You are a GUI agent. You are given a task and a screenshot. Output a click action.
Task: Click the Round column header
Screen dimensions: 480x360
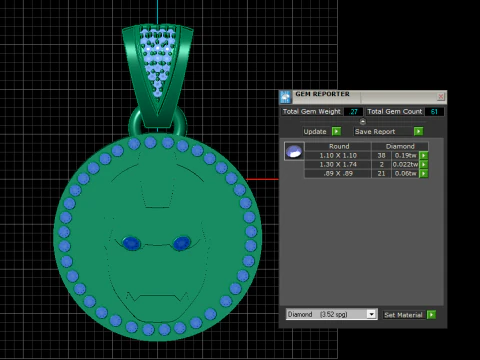[338, 146]
